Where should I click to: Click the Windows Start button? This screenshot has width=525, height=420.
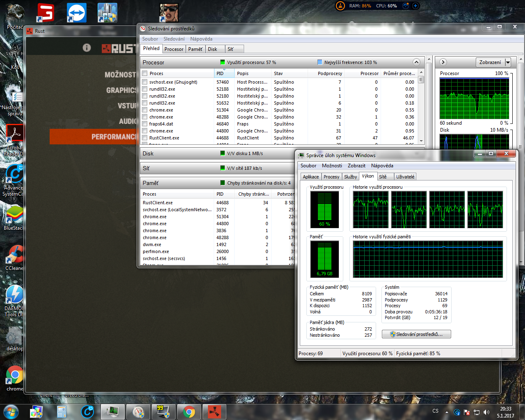(11, 411)
